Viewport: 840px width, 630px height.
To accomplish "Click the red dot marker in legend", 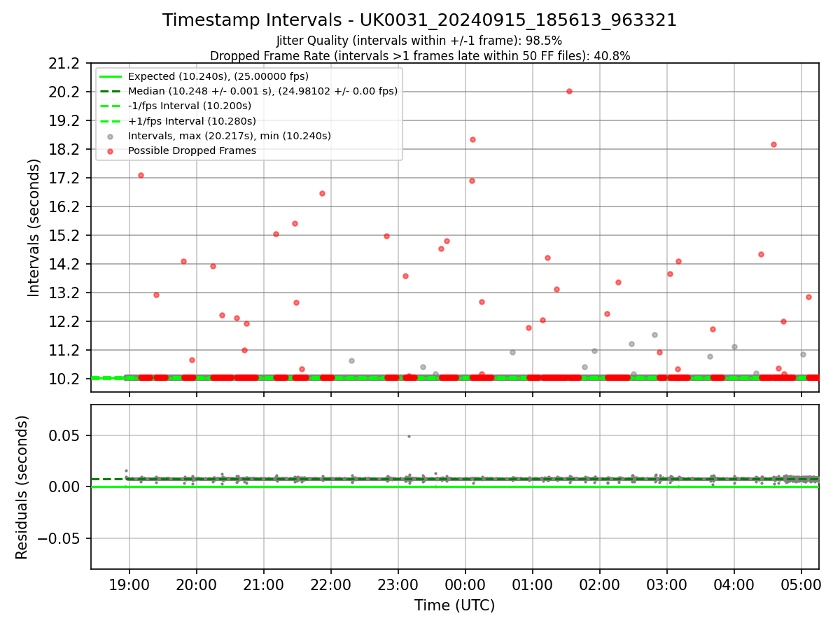I will coord(111,151).
